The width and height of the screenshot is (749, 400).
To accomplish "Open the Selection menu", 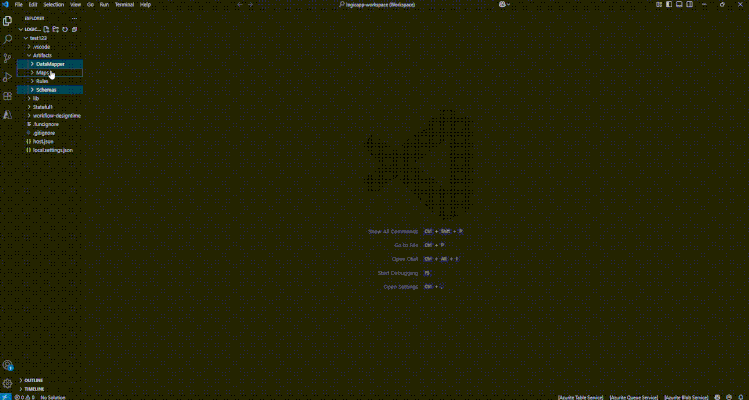I will [54, 4].
